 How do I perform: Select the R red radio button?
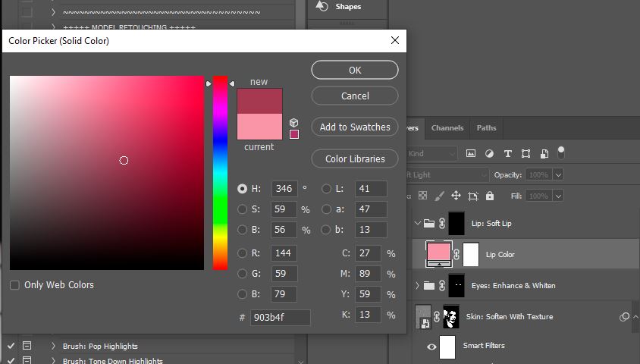243,253
